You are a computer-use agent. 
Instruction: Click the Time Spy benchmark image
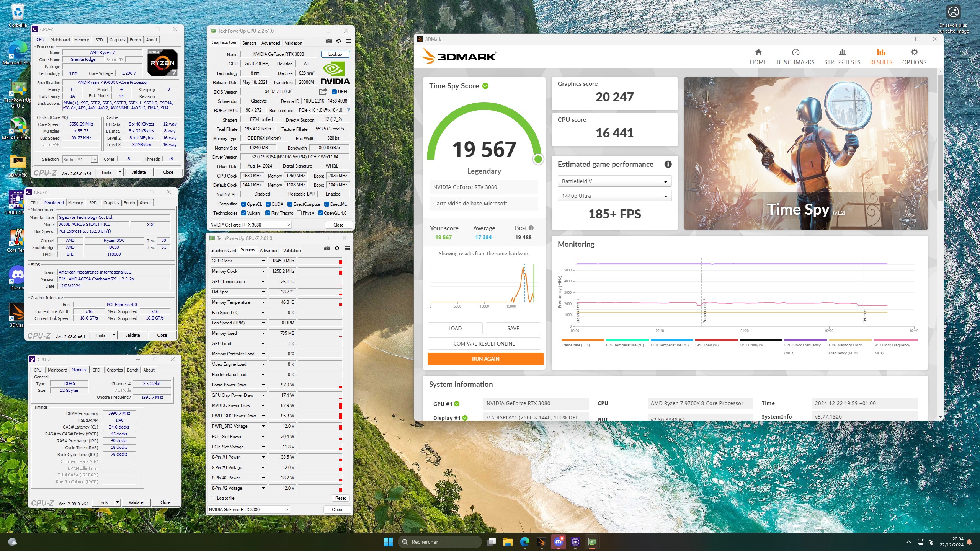tap(805, 153)
